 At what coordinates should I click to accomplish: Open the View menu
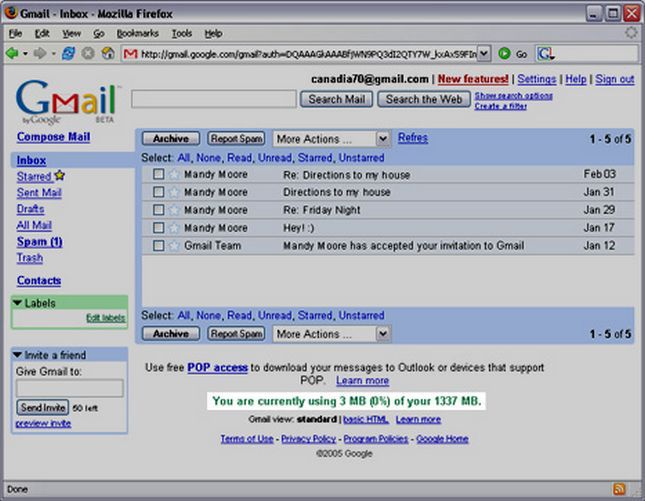pyautogui.click(x=71, y=33)
